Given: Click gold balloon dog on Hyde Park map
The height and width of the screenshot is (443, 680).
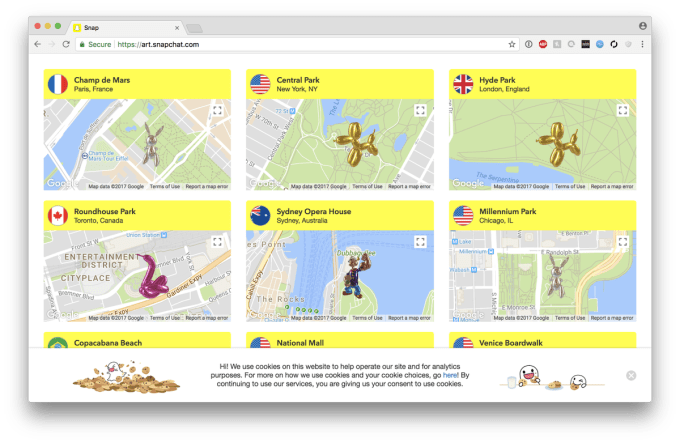Looking at the screenshot, I should [558, 144].
